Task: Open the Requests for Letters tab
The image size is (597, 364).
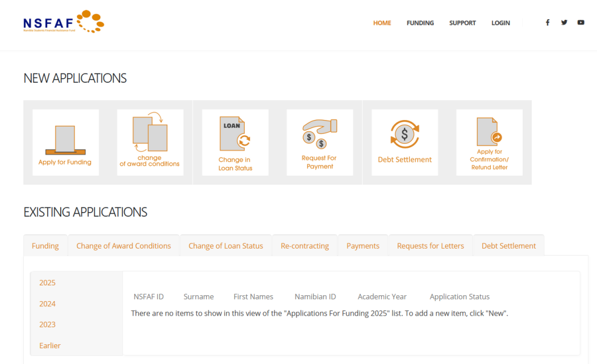Action: coord(430,246)
